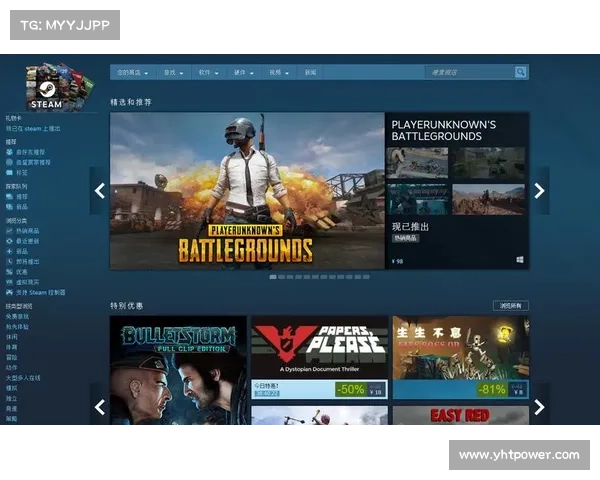Click the top sellers chart icon
Screen dimensions: 600x480
9,231
